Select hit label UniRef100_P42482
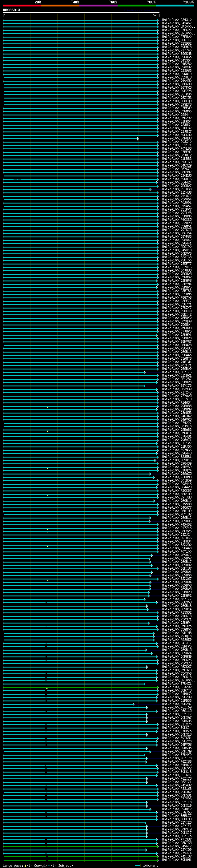 point(177,785)
